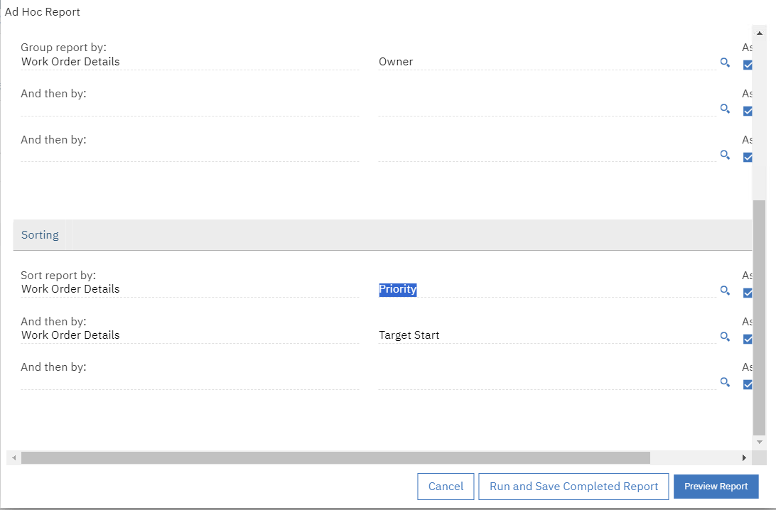
Task: Click Run and Save Completed Report
Action: pos(573,486)
